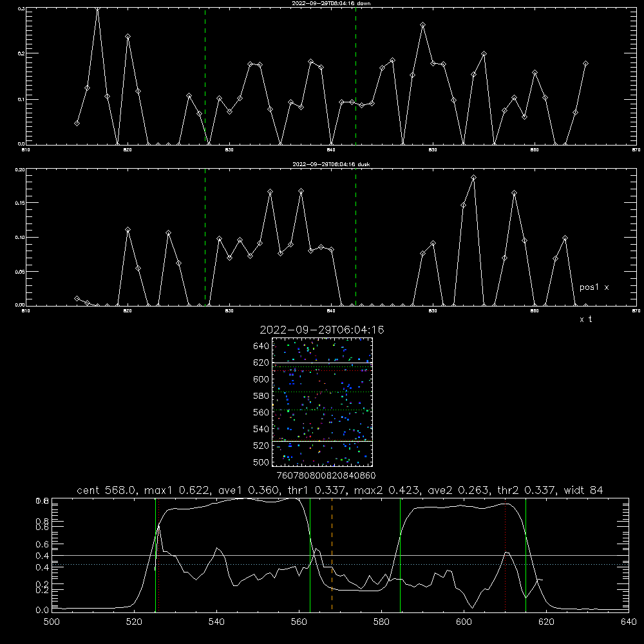
Task: Click the light-blue dotted threshold line in profile plot
Action: (x=340, y=565)
